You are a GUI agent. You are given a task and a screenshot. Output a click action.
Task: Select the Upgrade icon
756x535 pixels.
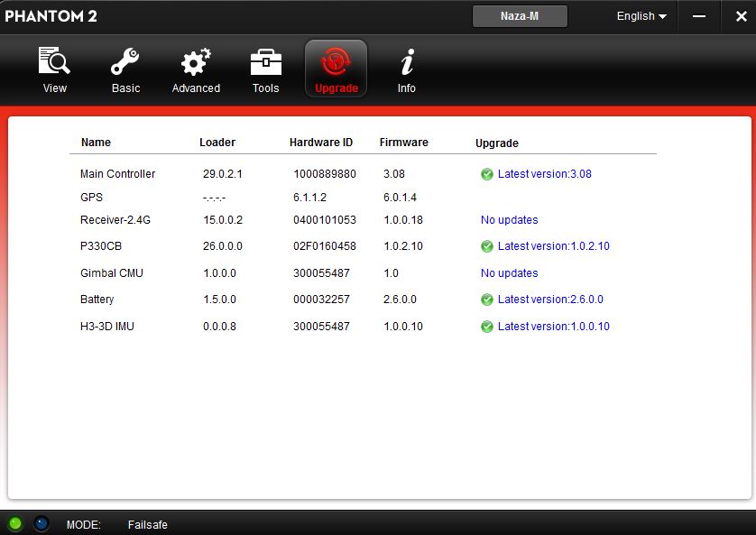coord(336,63)
